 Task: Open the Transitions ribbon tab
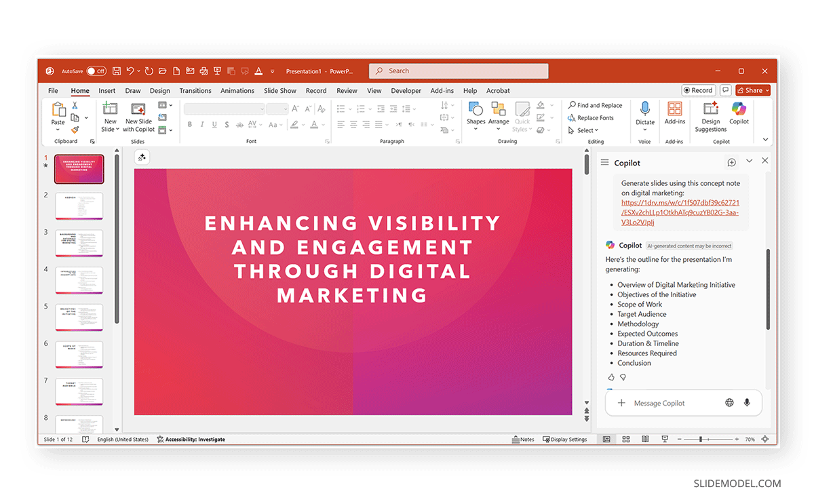pyautogui.click(x=195, y=91)
